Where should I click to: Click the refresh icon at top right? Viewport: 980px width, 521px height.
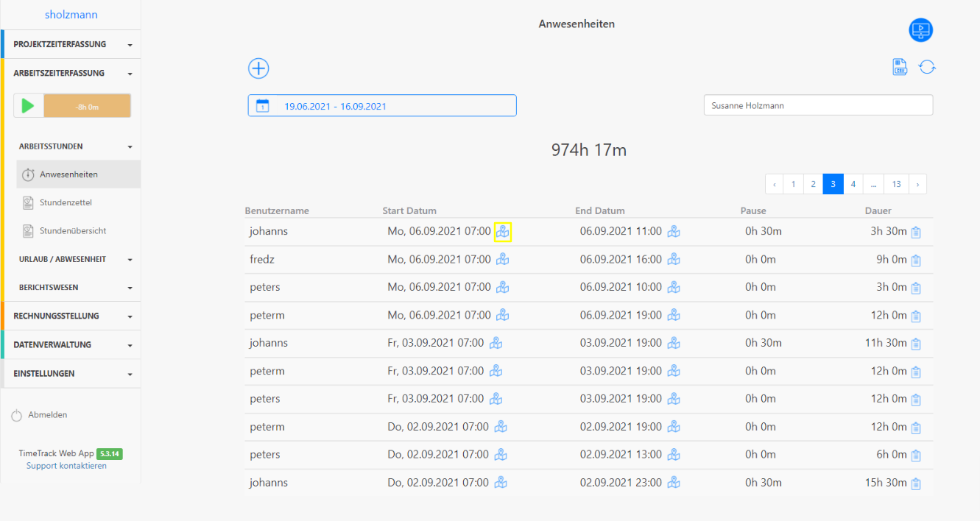pyautogui.click(x=927, y=67)
